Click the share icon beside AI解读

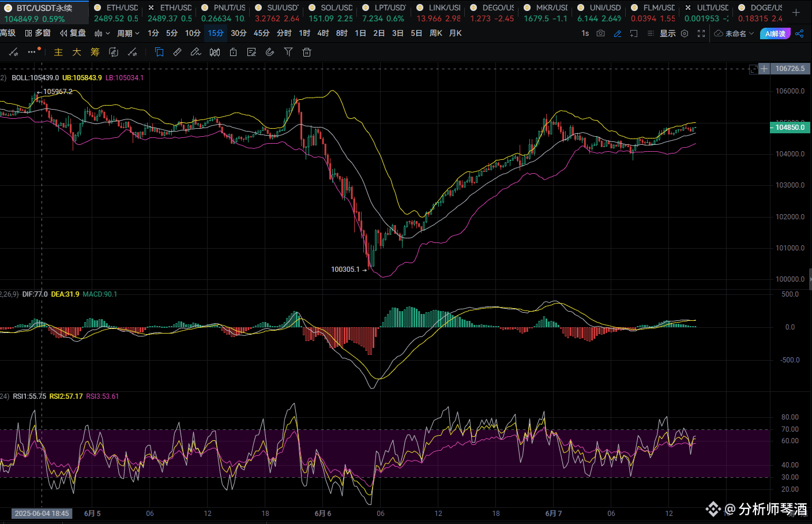click(x=799, y=33)
